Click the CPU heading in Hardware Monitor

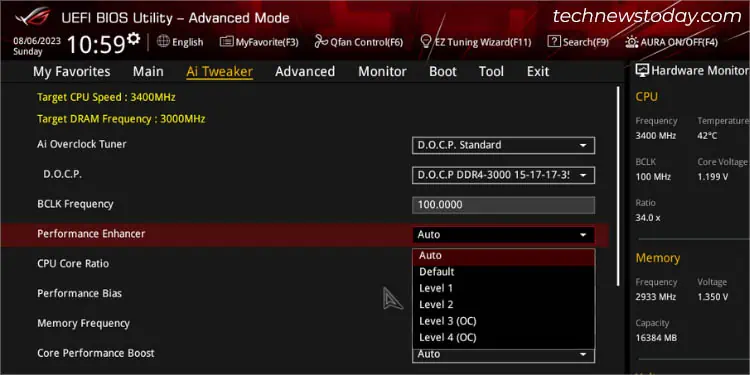647,97
